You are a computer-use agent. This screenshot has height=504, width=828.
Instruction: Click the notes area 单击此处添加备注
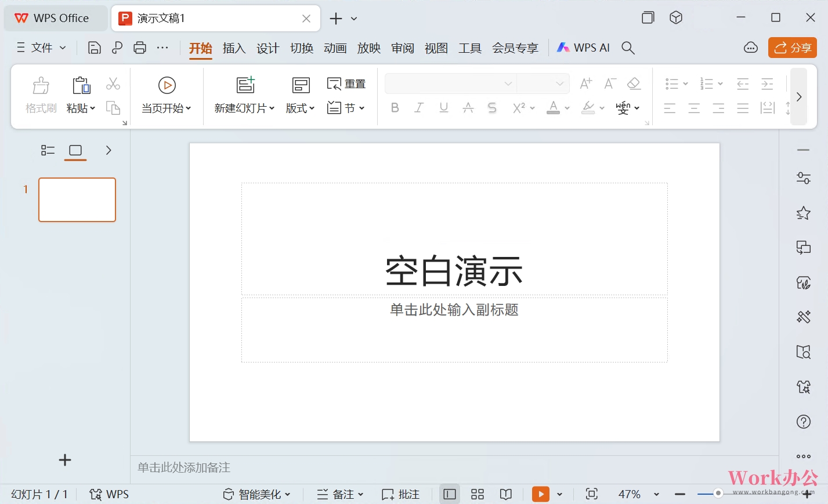(x=184, y=467)
